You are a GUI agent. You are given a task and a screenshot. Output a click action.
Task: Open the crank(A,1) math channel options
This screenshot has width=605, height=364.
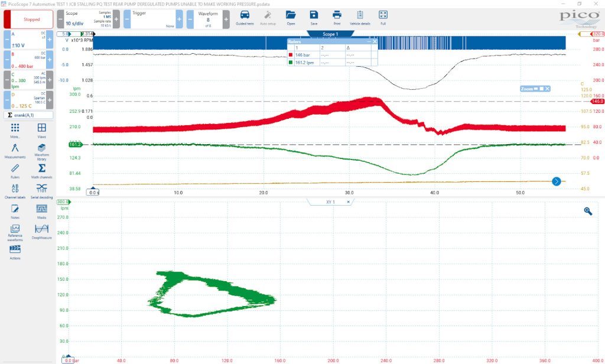point(28,115)
